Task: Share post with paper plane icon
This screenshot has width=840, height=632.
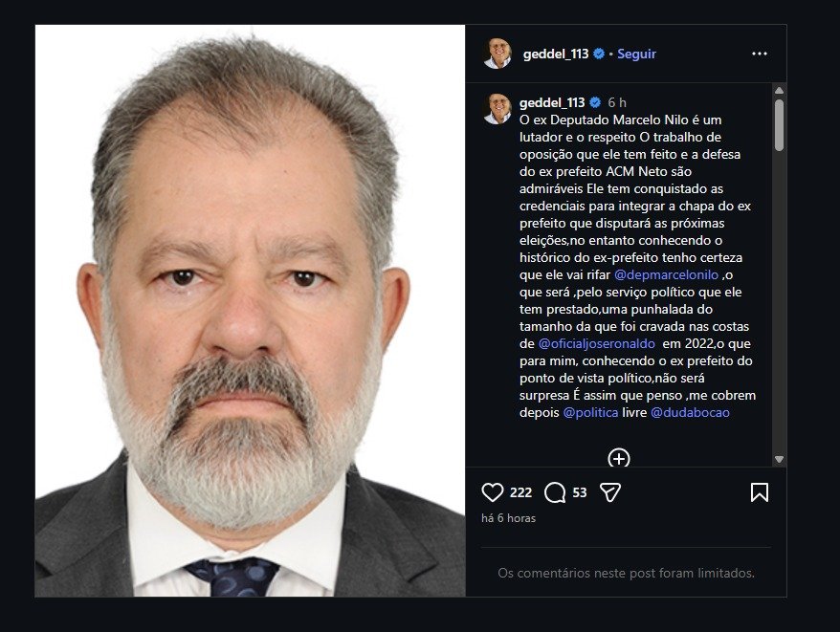Action: (x=609, y=492)
